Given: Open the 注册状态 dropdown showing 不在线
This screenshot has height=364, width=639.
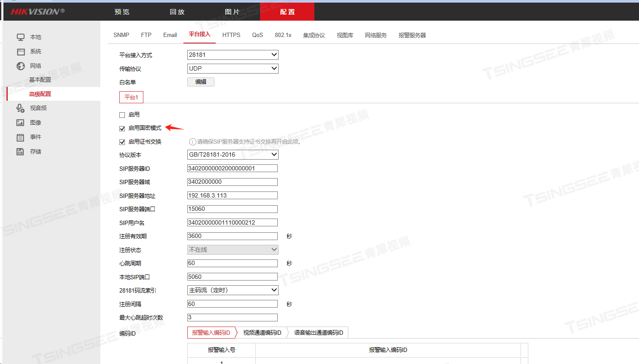Looking at the screenshot, I should pyautogui.click(x=233, y=250).
